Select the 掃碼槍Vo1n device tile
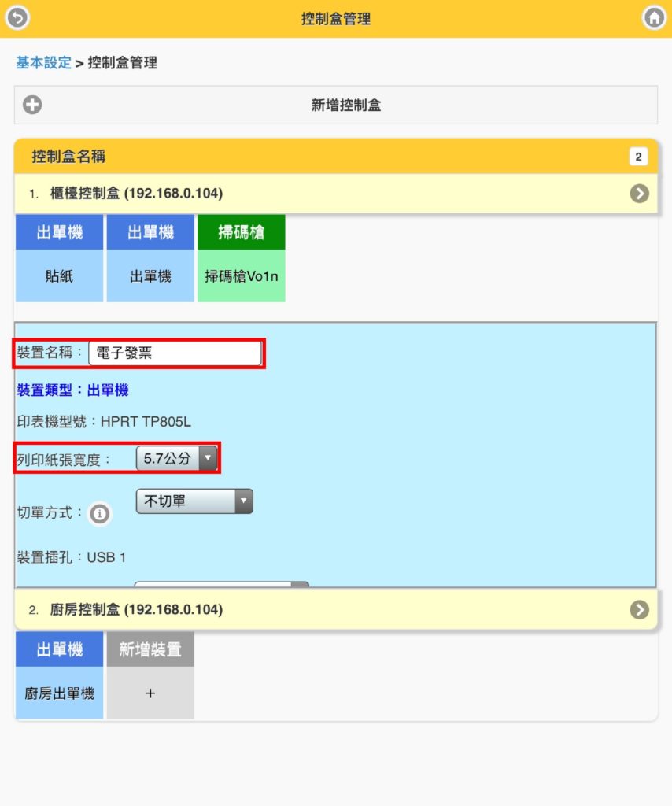This screenshot has width=672, height=806. tap(241, 276)
